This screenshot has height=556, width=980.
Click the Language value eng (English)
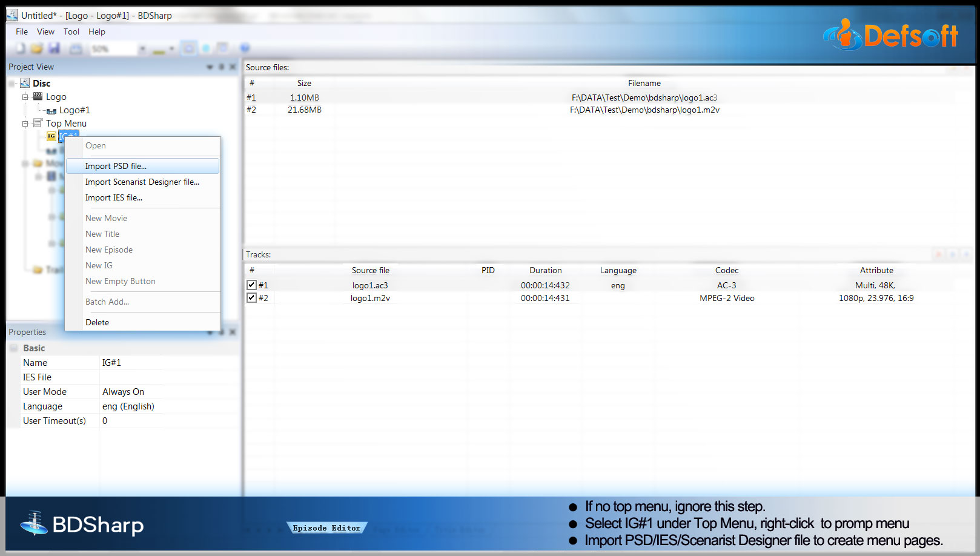tap(131, 406)
